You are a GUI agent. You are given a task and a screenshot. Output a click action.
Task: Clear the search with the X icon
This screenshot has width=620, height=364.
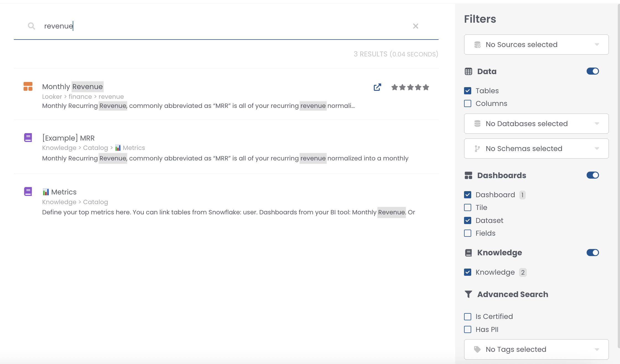[415, 26]
